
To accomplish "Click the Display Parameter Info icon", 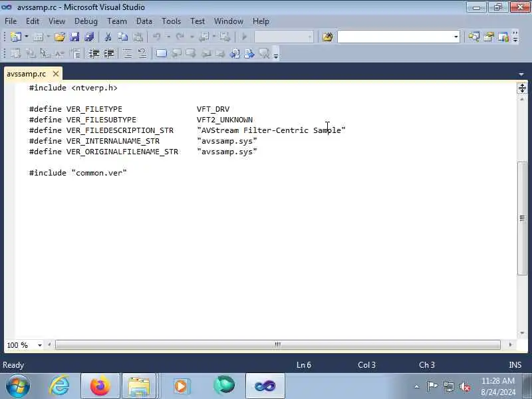I will tap(31, 53).
